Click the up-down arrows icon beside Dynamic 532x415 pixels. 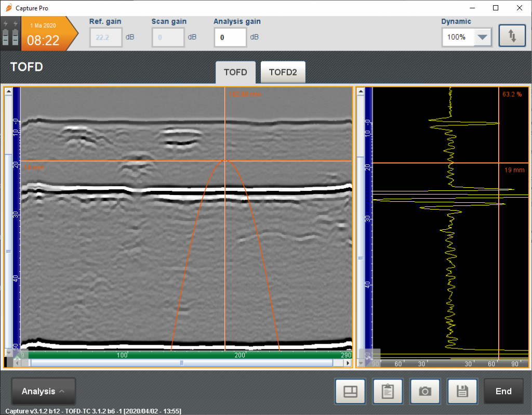(x=512, y=35)
